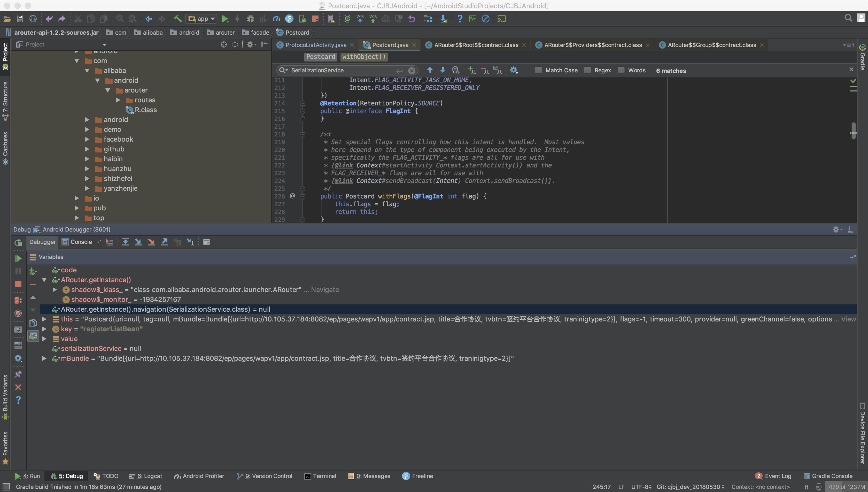Open the app run configuration dropdown

click(201, 19)
